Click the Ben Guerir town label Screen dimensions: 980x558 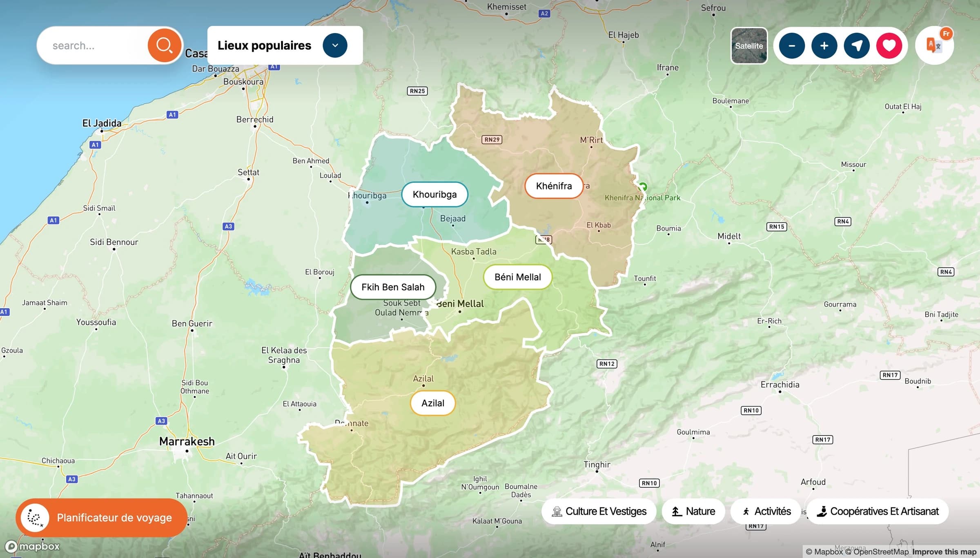[192, 323]
